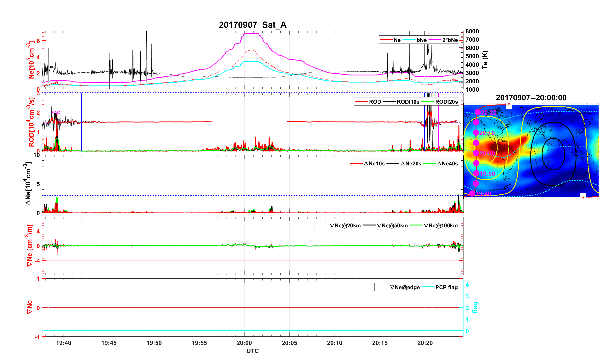The height and width of the screenshot is (364, 602).
Task: Click the 19:50 magenta dot on the map
Action: tap(476, 173)
